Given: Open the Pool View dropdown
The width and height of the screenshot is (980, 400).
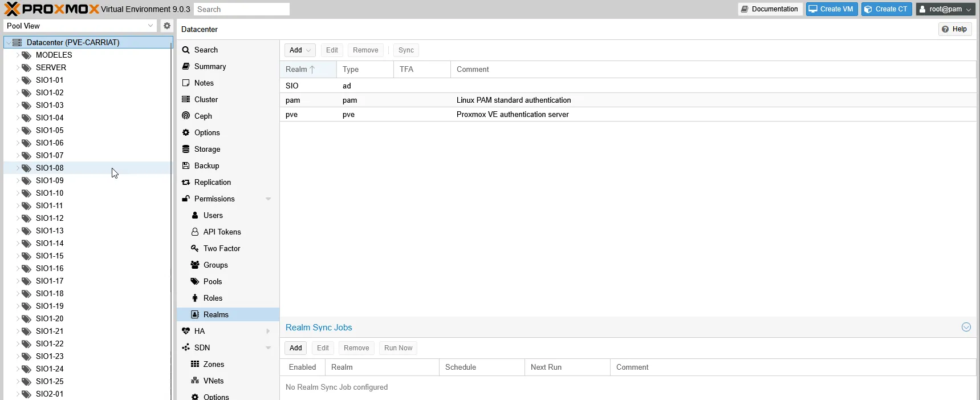Looking at the screenshot, I should point(151,26).
